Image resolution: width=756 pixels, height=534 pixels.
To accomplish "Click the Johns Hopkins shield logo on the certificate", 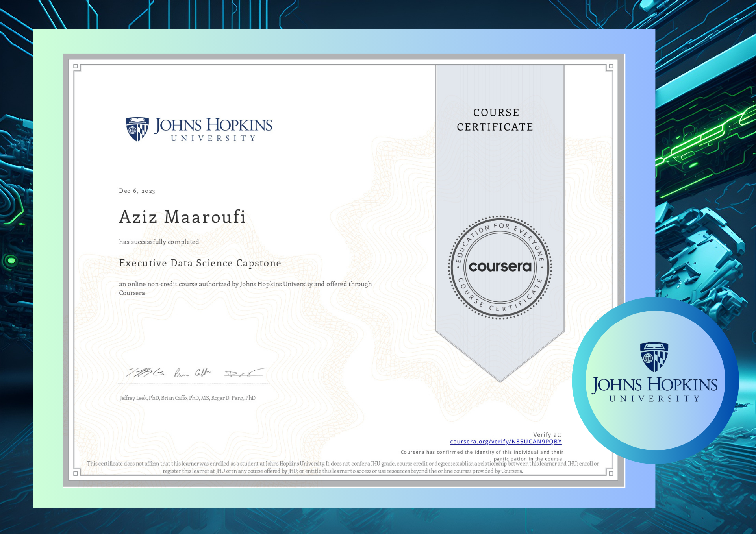I will pyautogui.click(x=137, y=129).
